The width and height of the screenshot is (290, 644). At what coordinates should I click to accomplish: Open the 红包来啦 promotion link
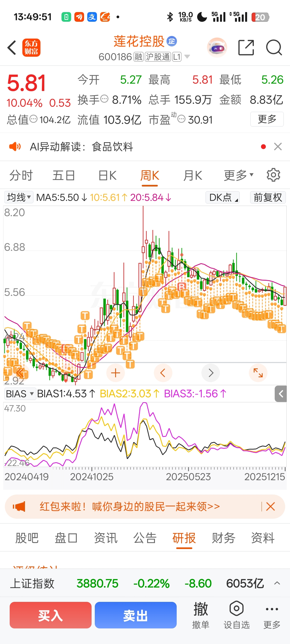click(x=130, y=507)
